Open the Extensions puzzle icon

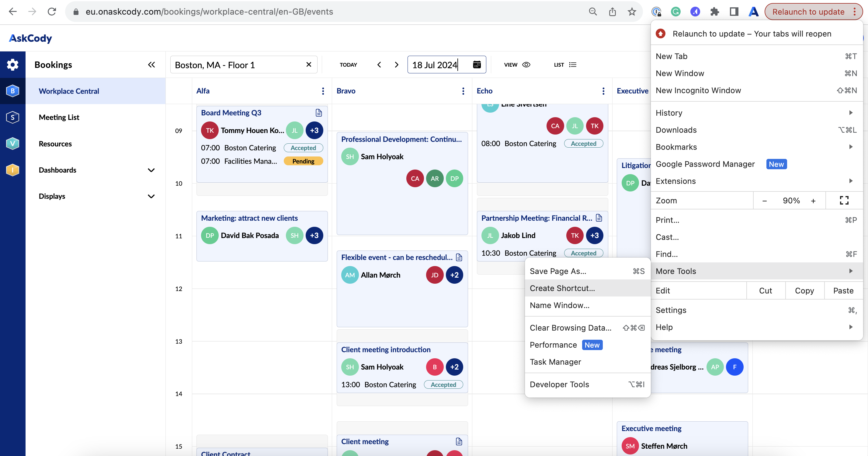click(x=714, y=12)
